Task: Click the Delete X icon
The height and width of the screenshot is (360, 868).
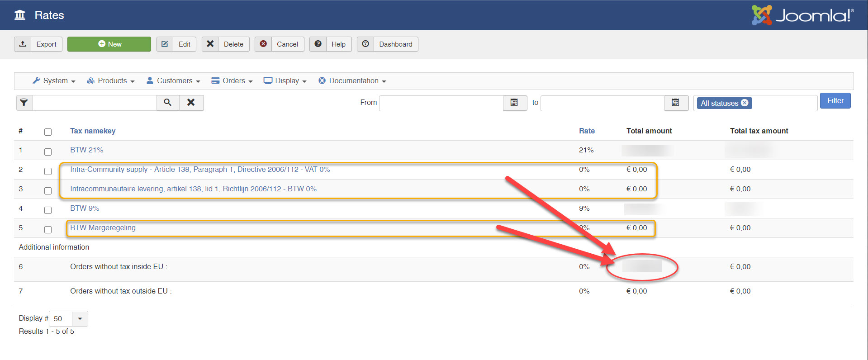Action: point(210,44)
